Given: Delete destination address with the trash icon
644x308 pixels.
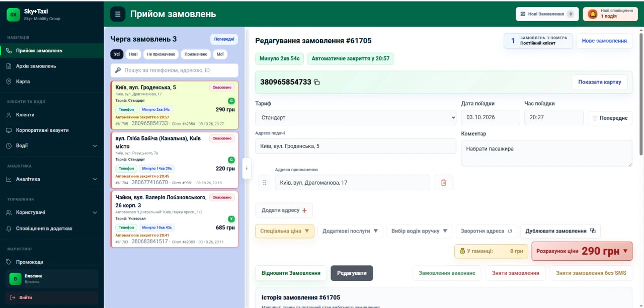Looking at the screenshot, I should [444, 182].
